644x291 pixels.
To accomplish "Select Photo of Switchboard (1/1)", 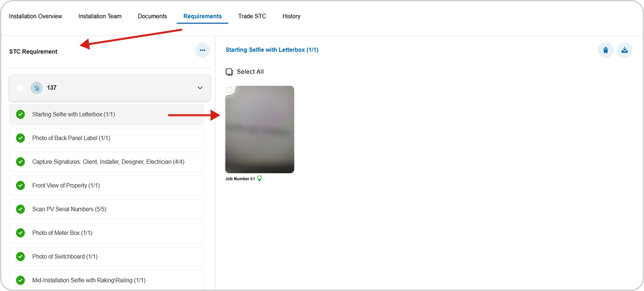I will (106, 256).
